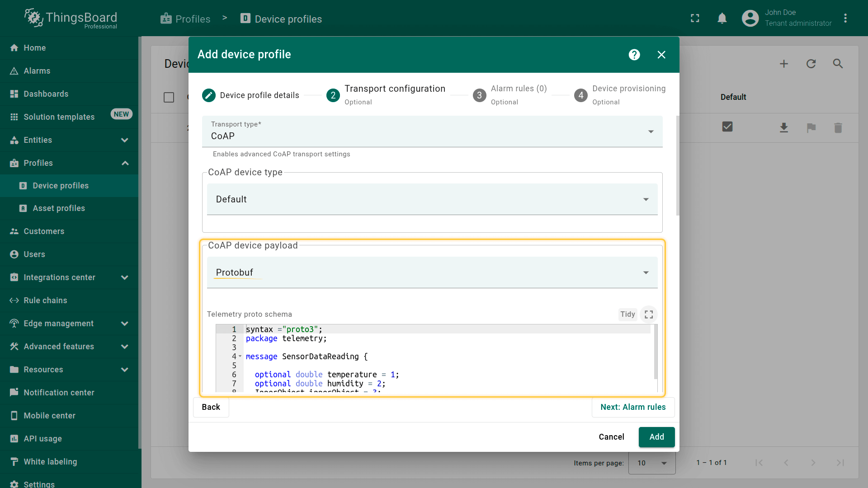Open the Protobuf payload dropdown

pos(432,272)
